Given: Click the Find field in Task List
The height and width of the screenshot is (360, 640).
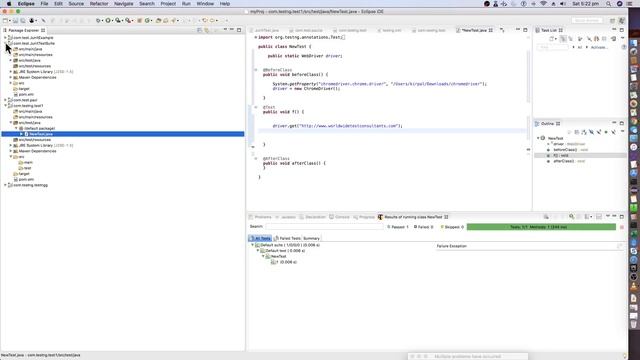Looking at the screenshot, I should pos(552,47).
